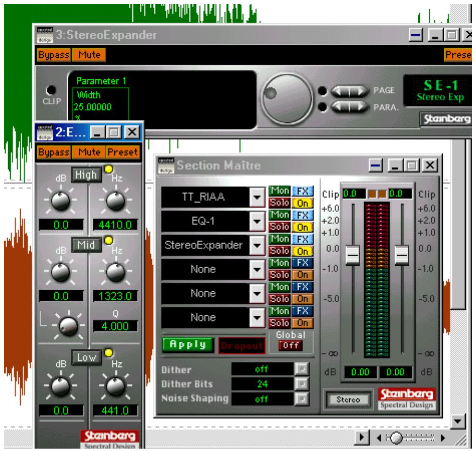Click the EQ Mid band gain knob

(x=61, y=272)
